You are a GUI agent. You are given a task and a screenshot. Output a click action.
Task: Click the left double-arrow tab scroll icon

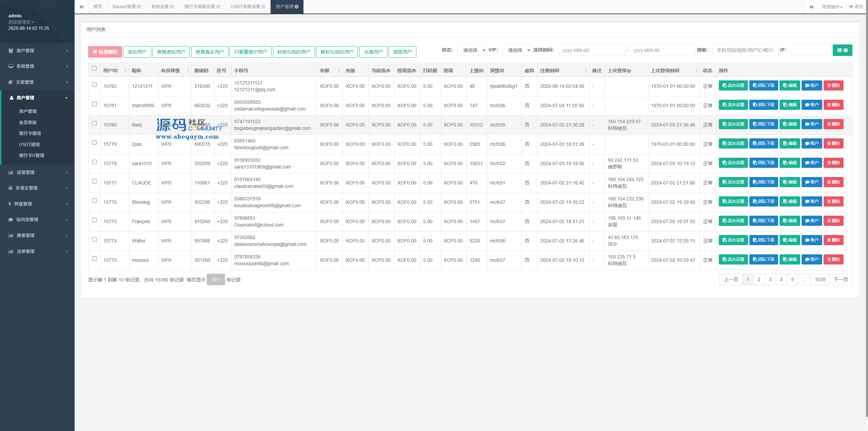click(81, 7)
